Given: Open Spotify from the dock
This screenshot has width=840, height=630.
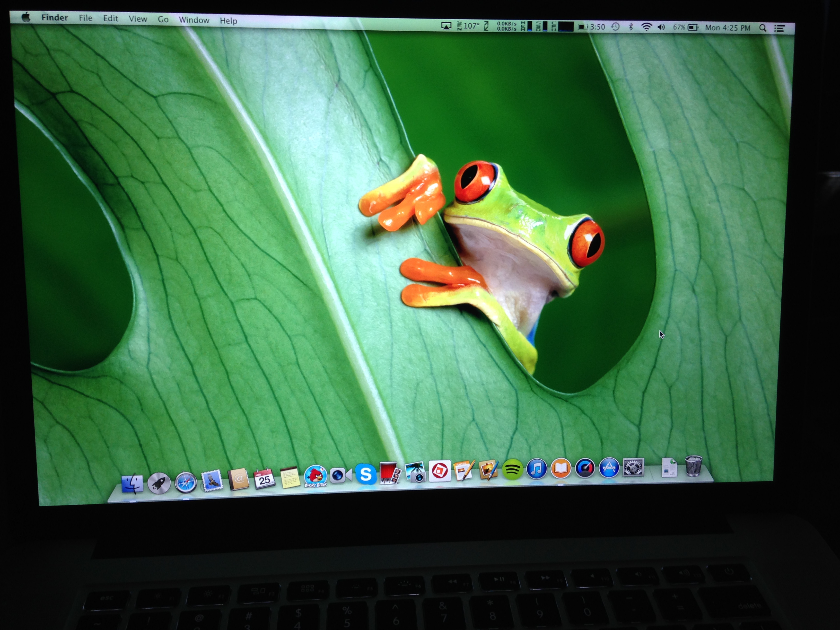Looking at the screenshot, I should (x=512, y=470).
